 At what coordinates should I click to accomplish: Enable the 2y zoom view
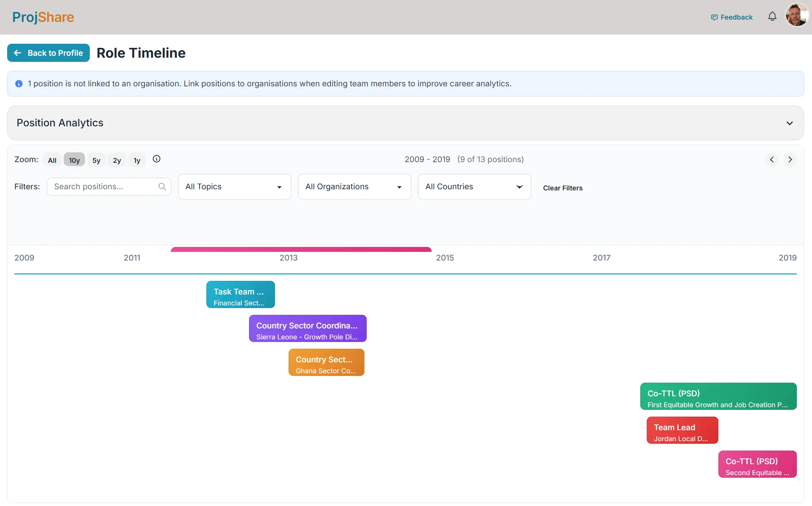(x=117, y=159)
